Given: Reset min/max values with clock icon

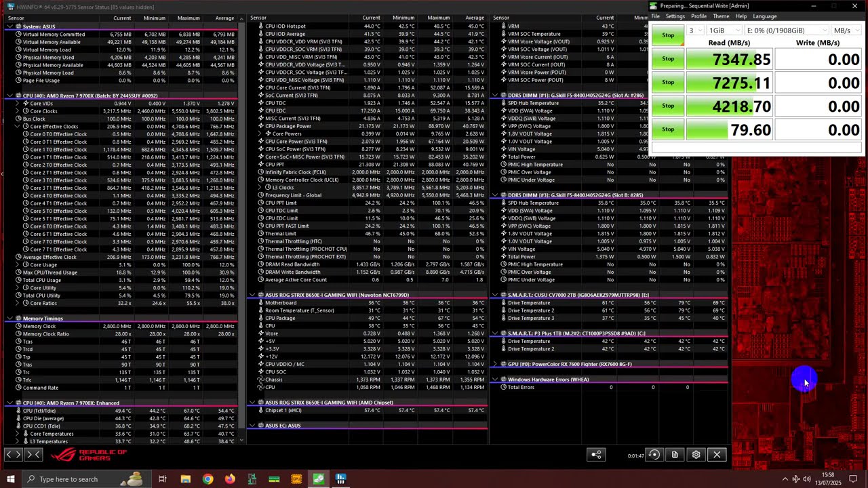Looking at the screenshot, I should [x=654, y=455].
